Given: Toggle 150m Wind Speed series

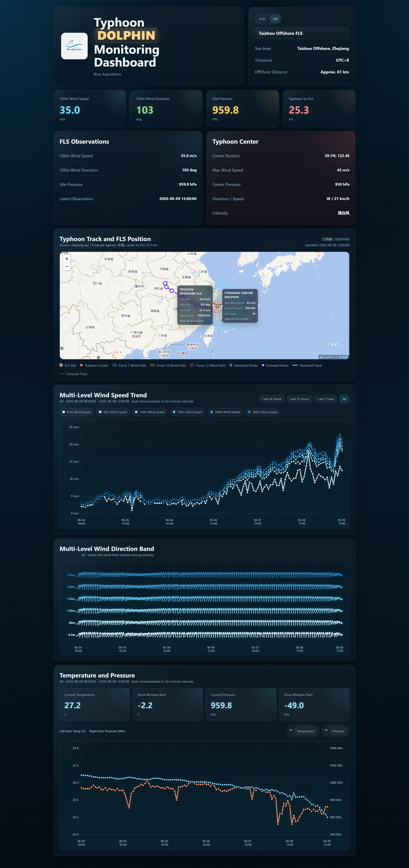Looking at the screenshot, I should point(187,412).
